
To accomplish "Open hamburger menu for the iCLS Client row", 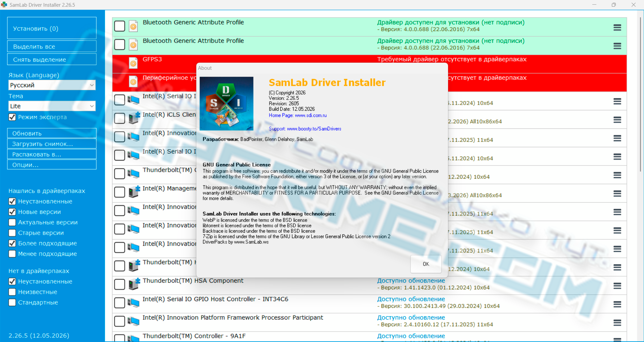I will (617, 120).
